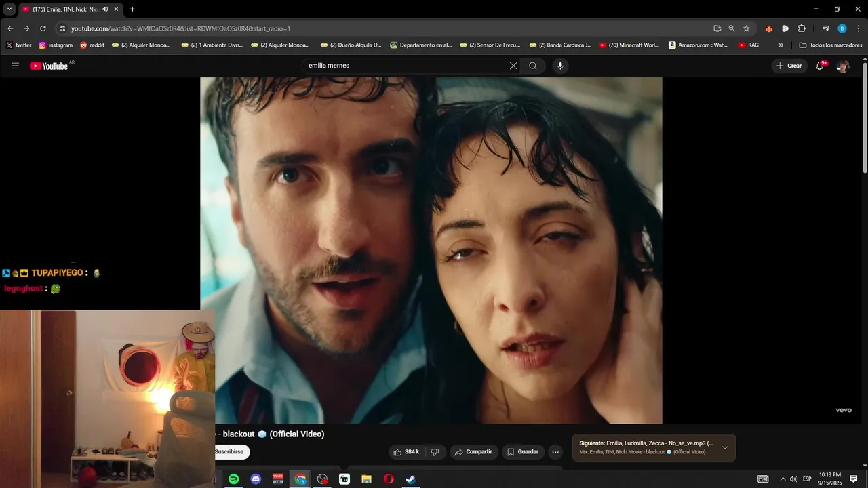The width and height of the screenshot is (868, 488).
Task: Open the Extensions puzzle menu
Action: point(802,28)
